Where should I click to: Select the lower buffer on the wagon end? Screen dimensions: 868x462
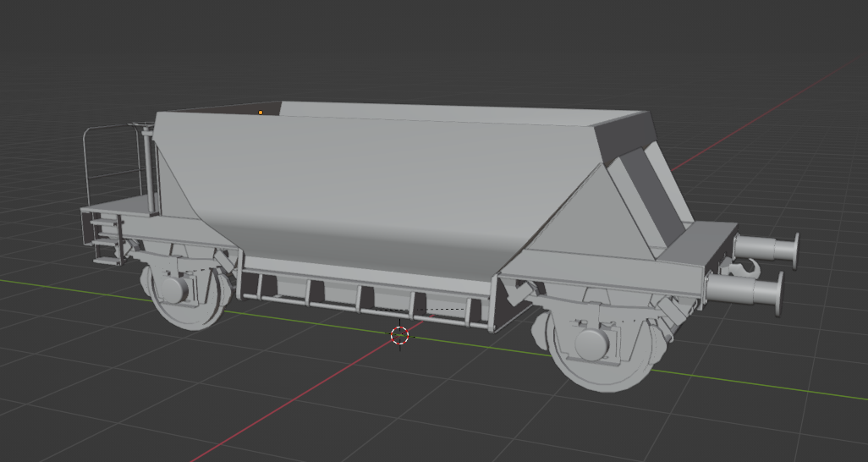(745, 293)
